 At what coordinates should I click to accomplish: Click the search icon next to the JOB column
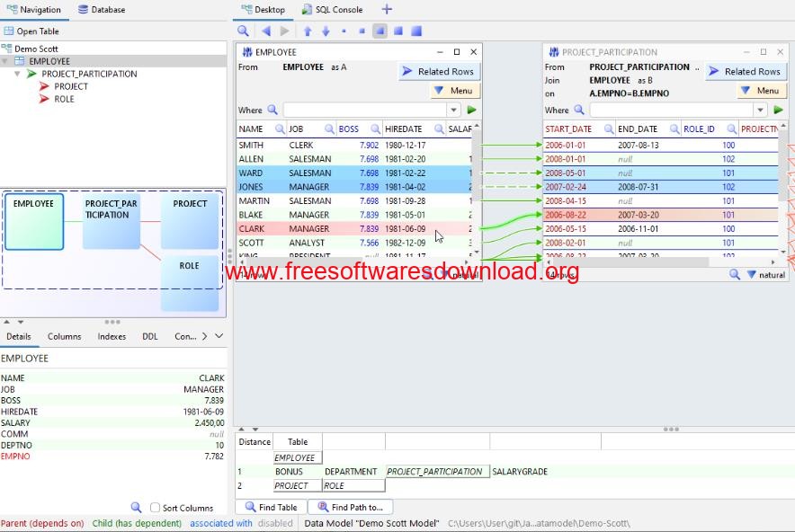tap(329, 129)
